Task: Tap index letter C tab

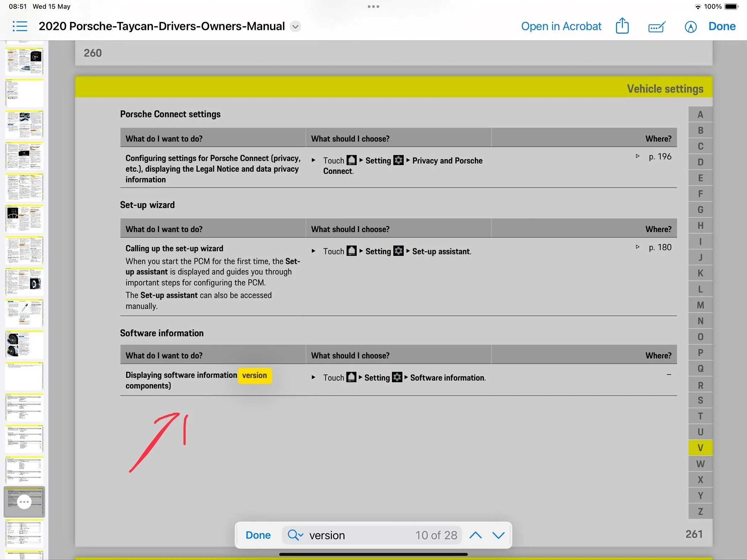Action: point(700,146)
